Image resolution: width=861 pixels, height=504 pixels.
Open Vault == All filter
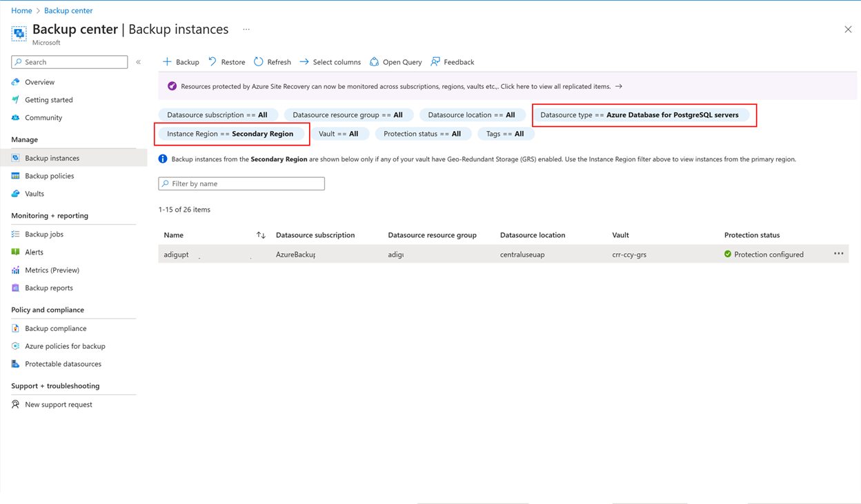point(339,134)
